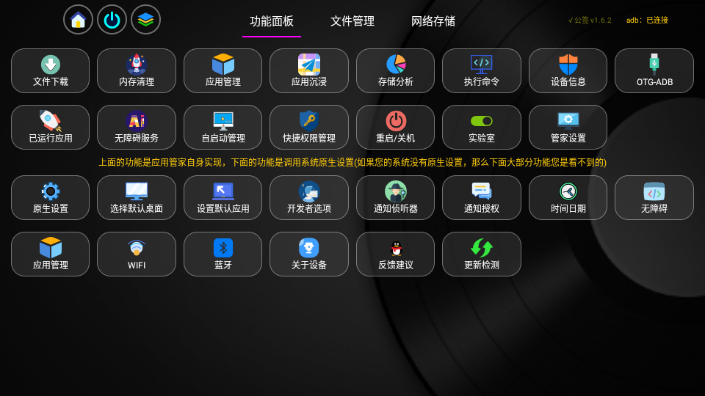705x396 pixels.
Task: Select the OTG-ADB USB tile
Action: tap(654, 71)
